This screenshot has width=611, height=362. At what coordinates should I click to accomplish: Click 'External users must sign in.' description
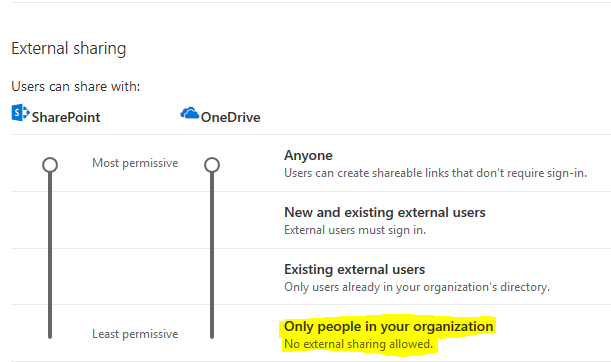(x=355, y=230)
